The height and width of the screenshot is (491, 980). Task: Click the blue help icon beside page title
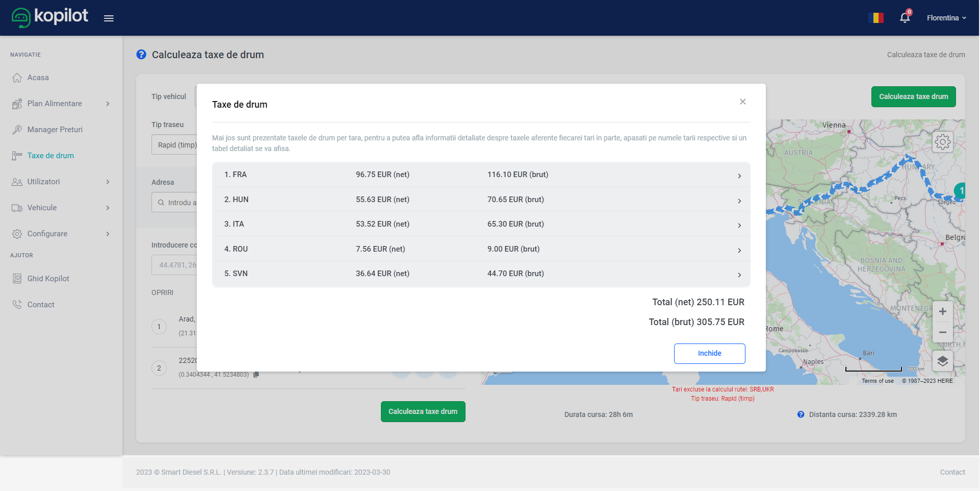coord(141,55)
